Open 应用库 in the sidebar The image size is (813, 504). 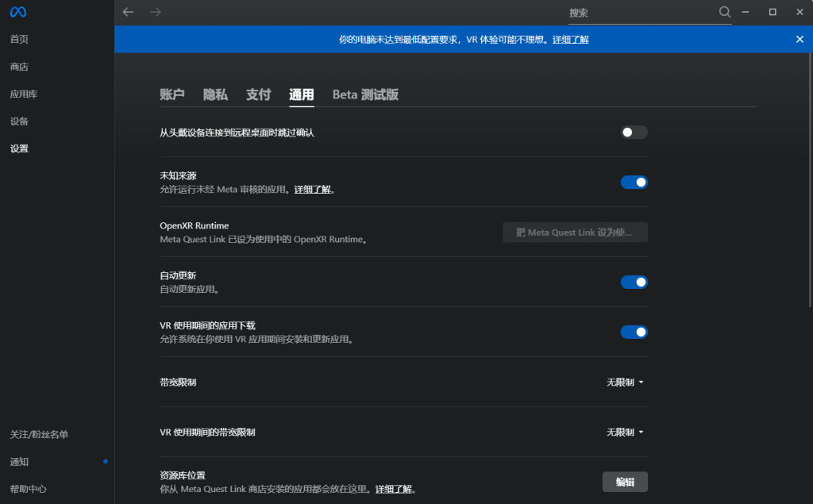point(24,94)
